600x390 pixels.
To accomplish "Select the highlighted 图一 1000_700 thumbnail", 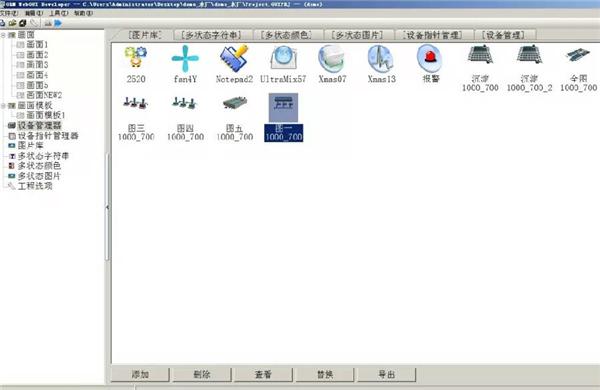I will (284, 117).
